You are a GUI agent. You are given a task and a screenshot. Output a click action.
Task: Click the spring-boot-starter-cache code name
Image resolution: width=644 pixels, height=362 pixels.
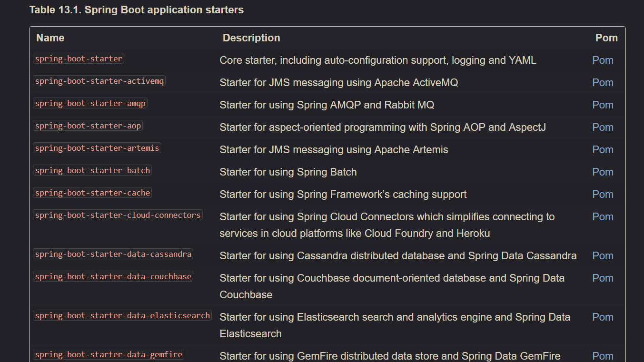(92, 193)
